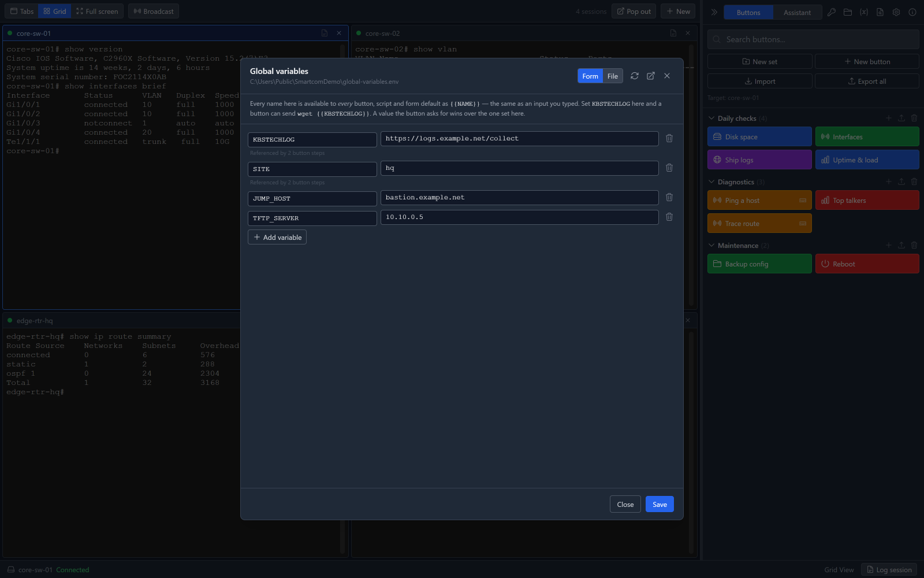Collapse the Diagnostics set
This screenshot has height=578, width=924.
711,182
